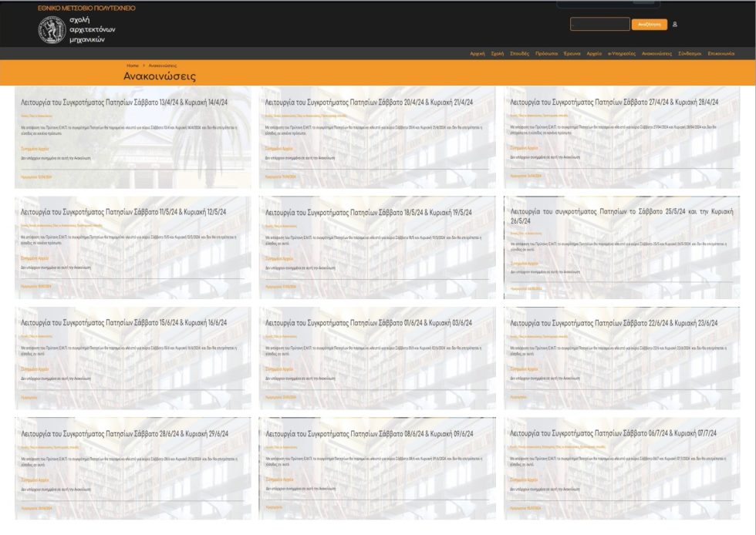Open the user account icon
The height and width of the screenshot is (535, 756).
pyautogui.click(x=674, y=24)
